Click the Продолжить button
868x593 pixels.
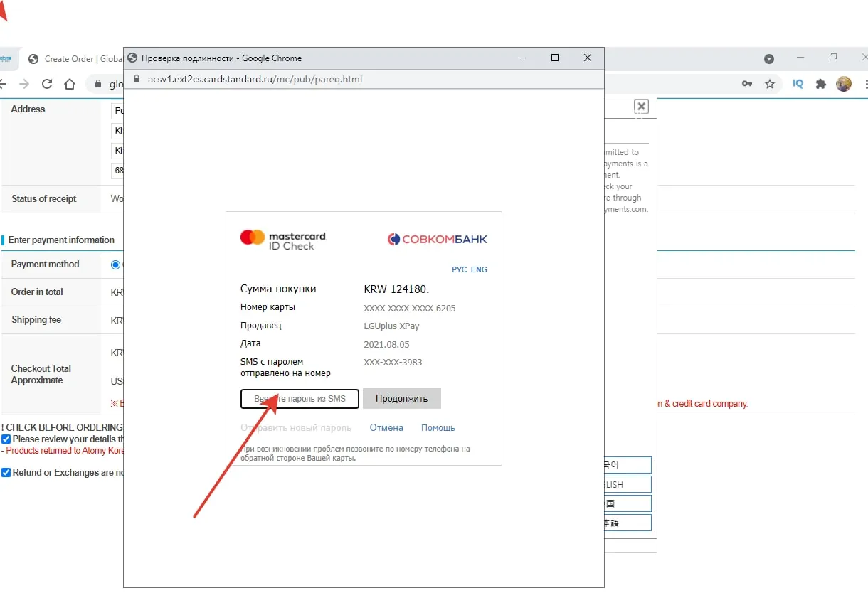(x=401, y=399)
